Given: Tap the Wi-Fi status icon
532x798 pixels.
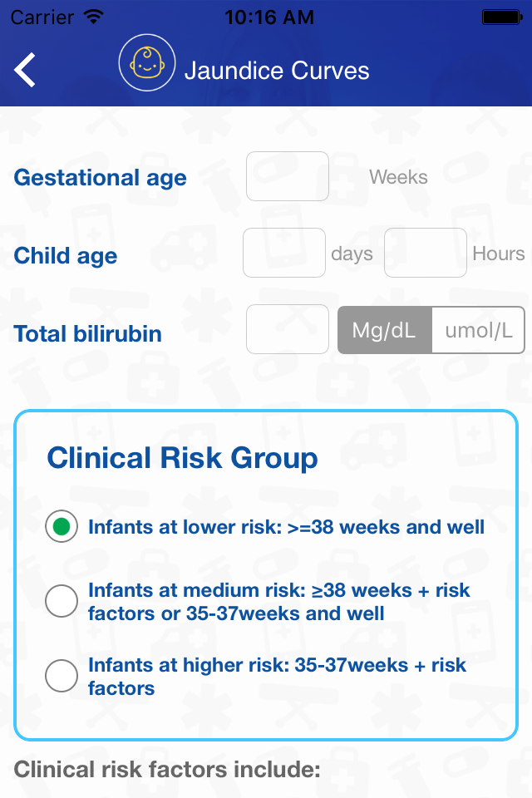Looking at the screenshot, I should 94,17.
